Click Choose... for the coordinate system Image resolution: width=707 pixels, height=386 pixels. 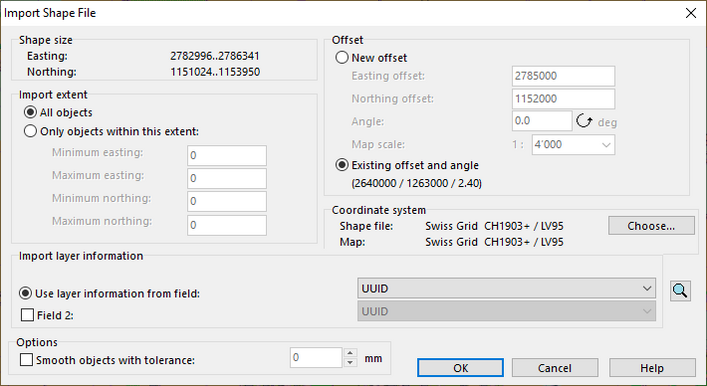(x=651, y=226)
